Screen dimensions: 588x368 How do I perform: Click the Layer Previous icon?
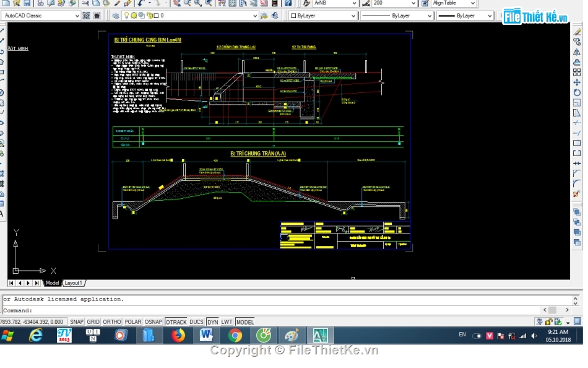point(275,15)
